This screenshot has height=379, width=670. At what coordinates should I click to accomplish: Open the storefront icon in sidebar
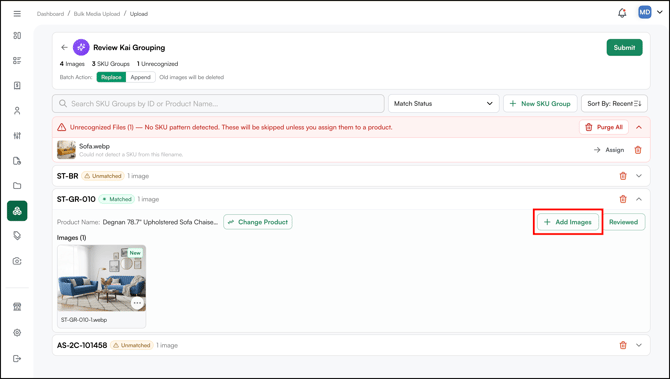(17, 307)
